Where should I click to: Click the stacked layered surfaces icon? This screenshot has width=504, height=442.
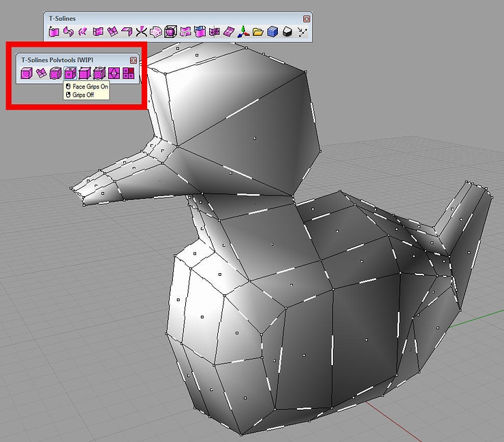click(185, 32)
